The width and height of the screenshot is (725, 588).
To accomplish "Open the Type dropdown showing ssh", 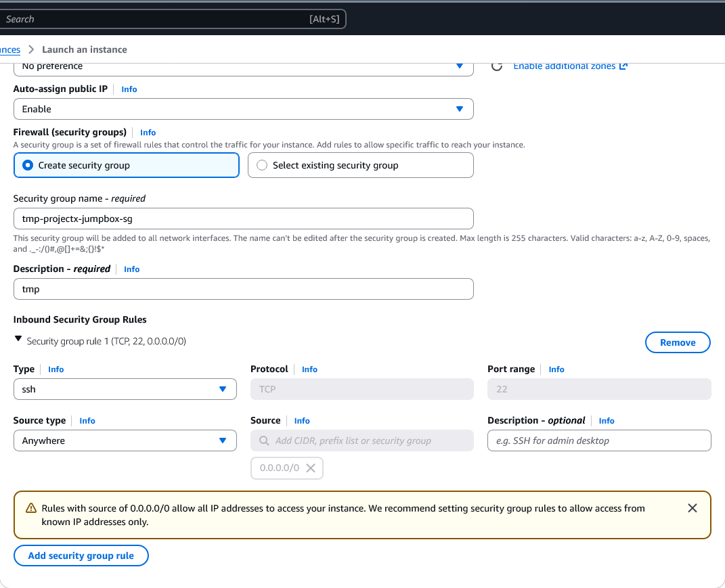I will [x=125, y=389].
